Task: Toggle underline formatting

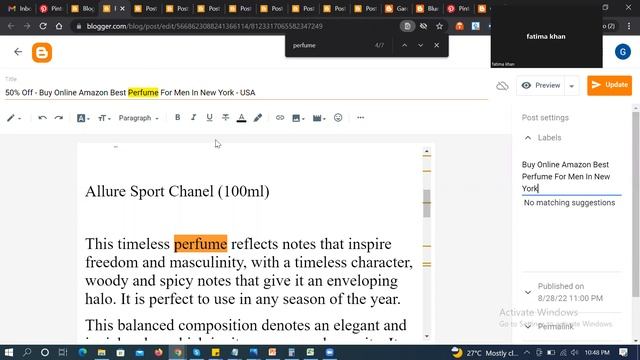Action: pos(209,118)
